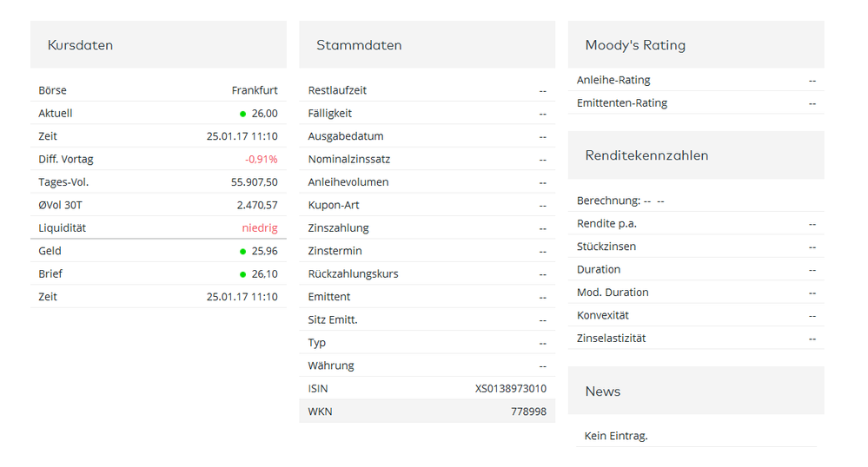Click the Emittenten-Rating row label

[x=622, y=103]
